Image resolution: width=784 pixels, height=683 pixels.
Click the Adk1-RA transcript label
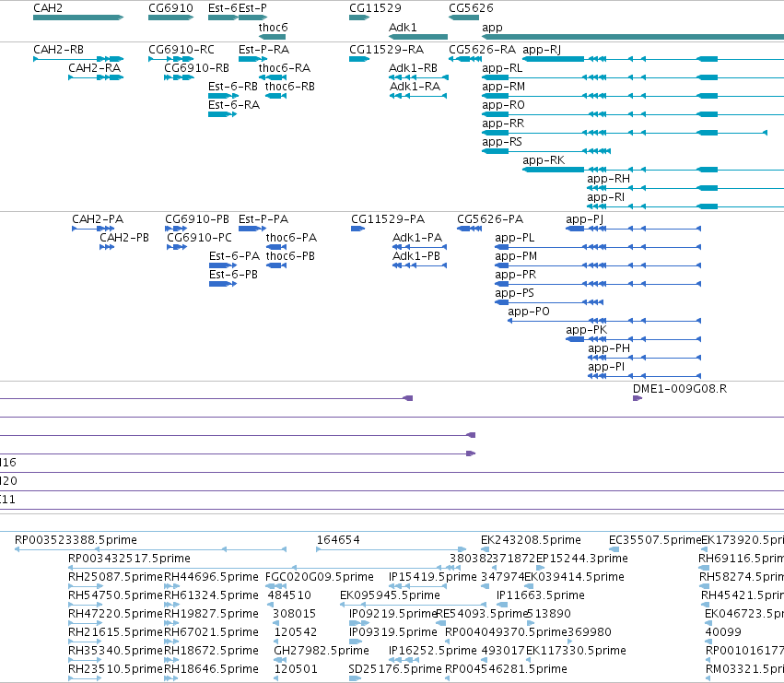(x=415, y=87)
